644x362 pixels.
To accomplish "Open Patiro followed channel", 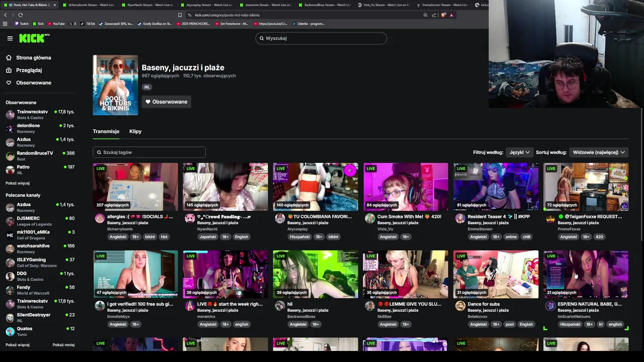I will 40,169.
